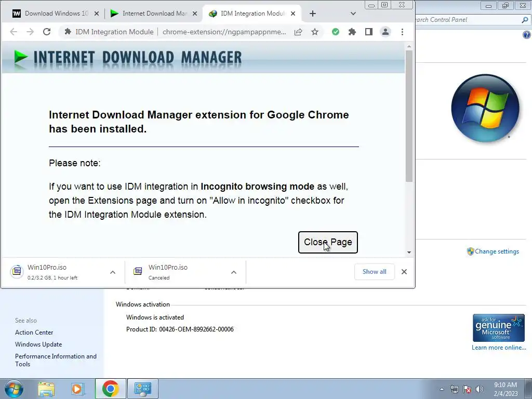
Task: Click the network tray icon
Action: (x=454, y=389)
